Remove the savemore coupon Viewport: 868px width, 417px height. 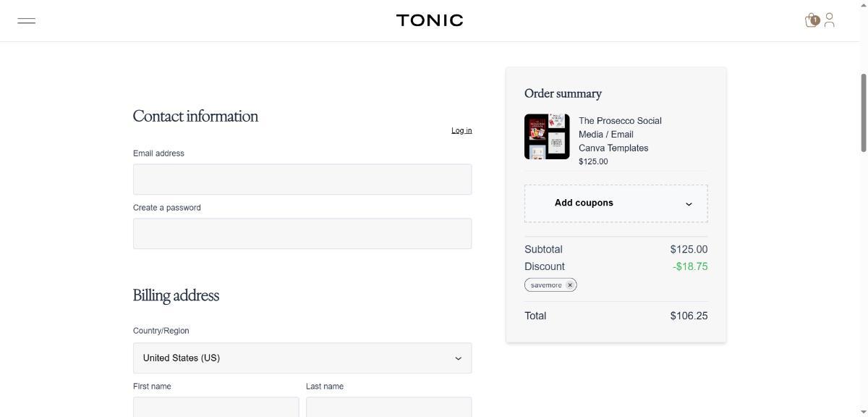[x=570, y=285]
